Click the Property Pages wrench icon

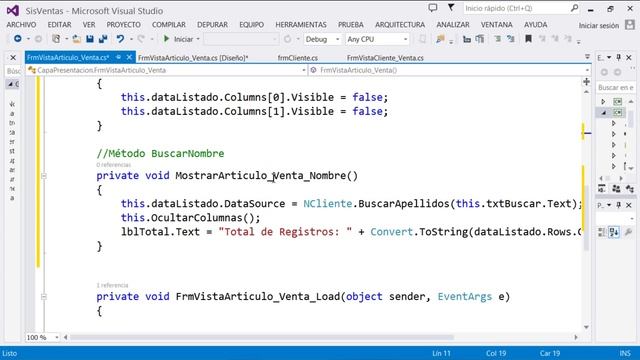[628, 232]
